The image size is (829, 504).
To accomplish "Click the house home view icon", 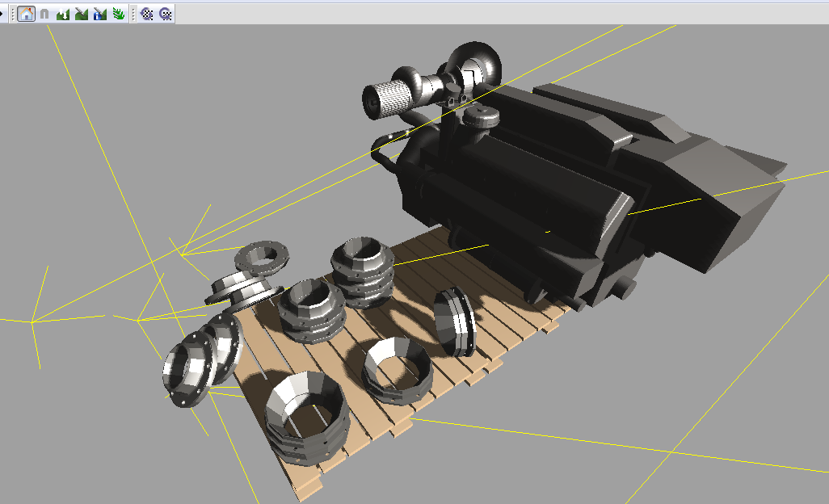I will pos(26,14).
